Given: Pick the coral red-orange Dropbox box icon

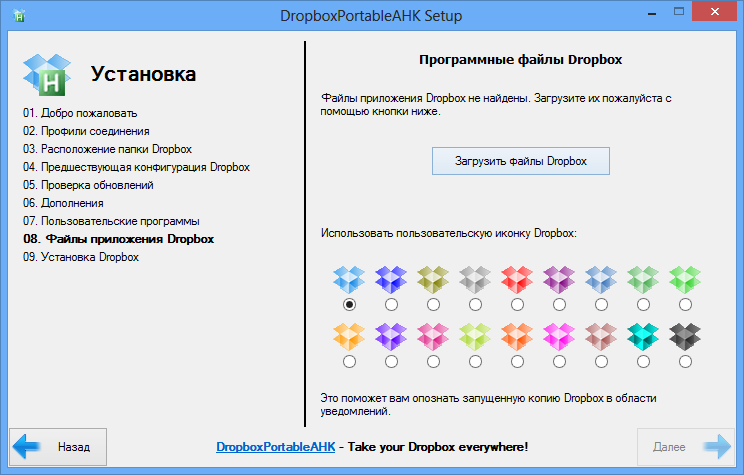Looking at the screenshot, I should (x=517, y=337).
